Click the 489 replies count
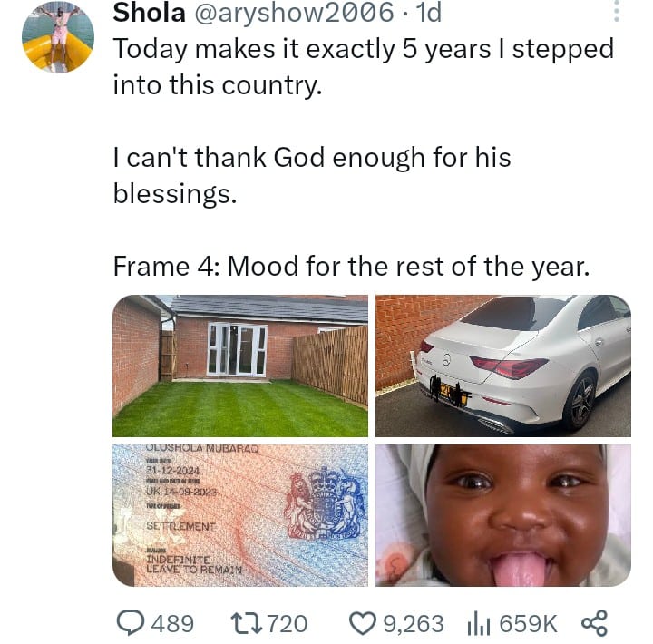Viewport: 653px width, 644px height. coord(171,623)
